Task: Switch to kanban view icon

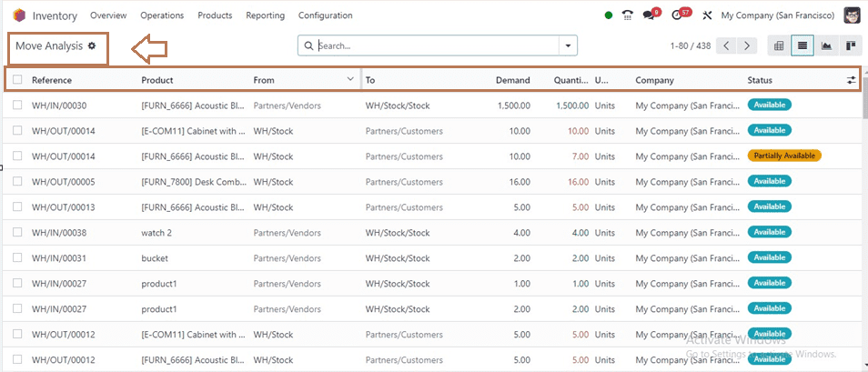Action: 851,46
